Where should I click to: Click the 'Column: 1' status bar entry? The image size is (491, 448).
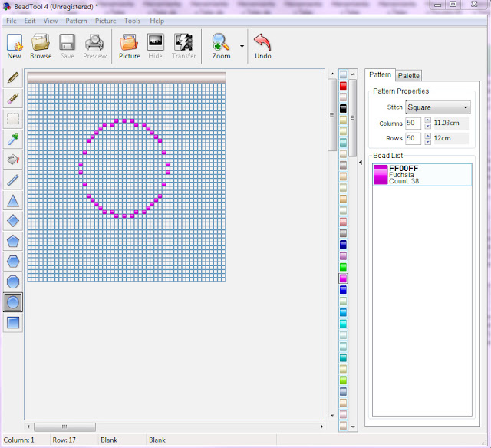(x=18, y=440)
